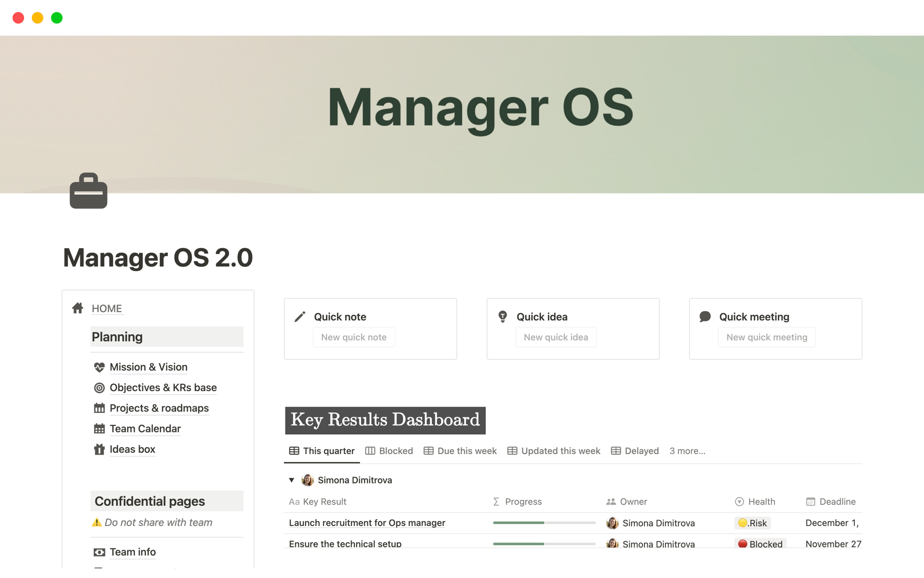Click the gift icon beside Ideas box
The width and height of the screenshot is (924, 578).
[99, 449]
